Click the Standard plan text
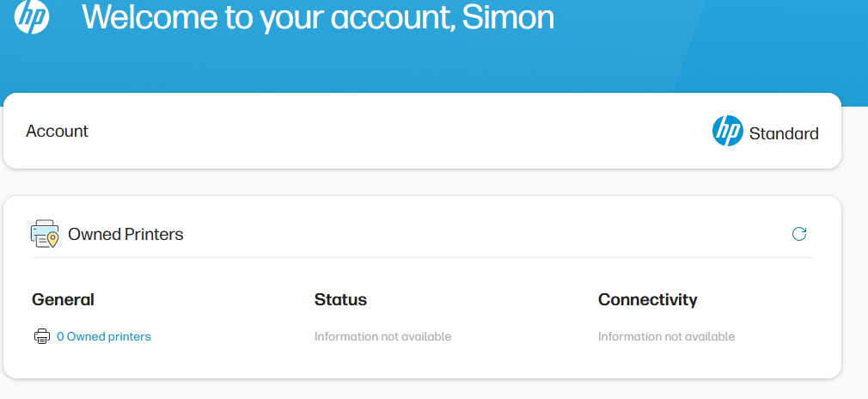 click(x=784, y=133)
